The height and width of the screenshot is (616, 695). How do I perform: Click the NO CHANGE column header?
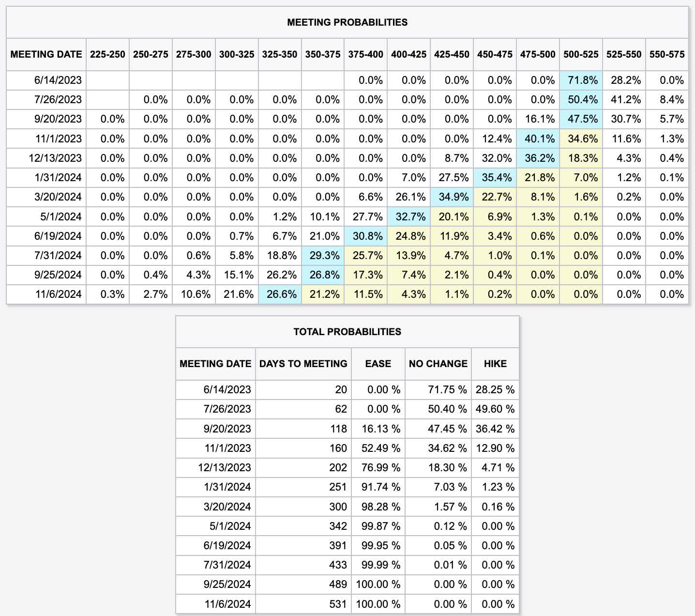click(x=438, y=364)
